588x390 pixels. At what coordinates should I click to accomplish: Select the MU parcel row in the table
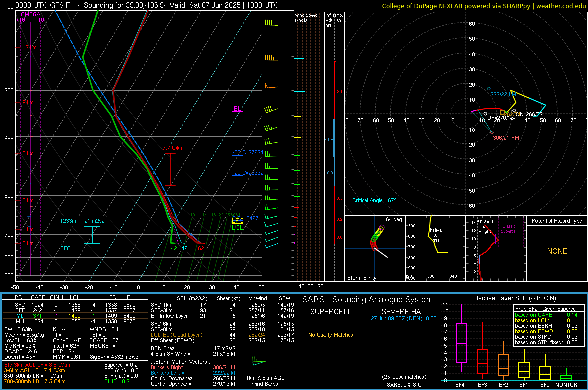click(x=75, y=321)
